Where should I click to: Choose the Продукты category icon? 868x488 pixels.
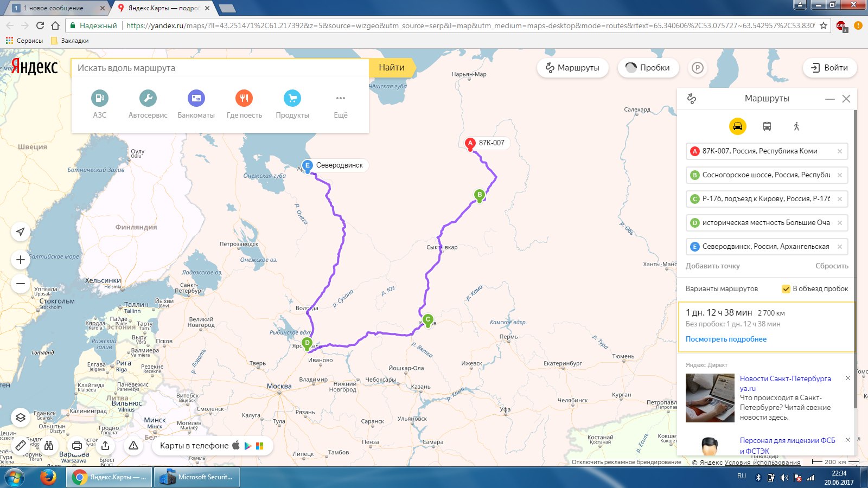tap(292, 98)
